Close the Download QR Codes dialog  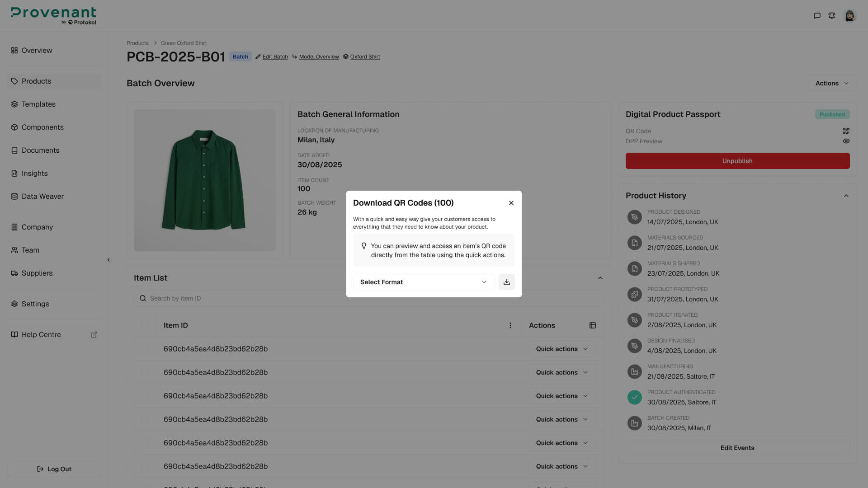[x=511, y=203]
